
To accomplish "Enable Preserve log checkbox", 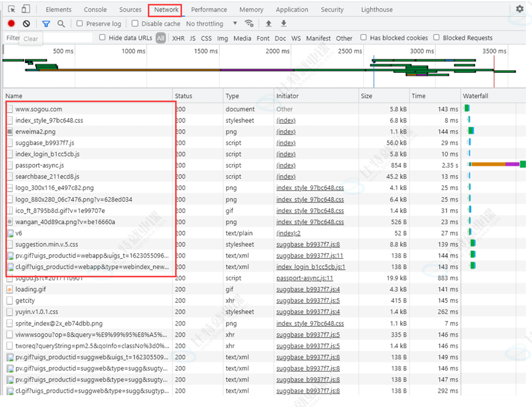I will [79, 23].
